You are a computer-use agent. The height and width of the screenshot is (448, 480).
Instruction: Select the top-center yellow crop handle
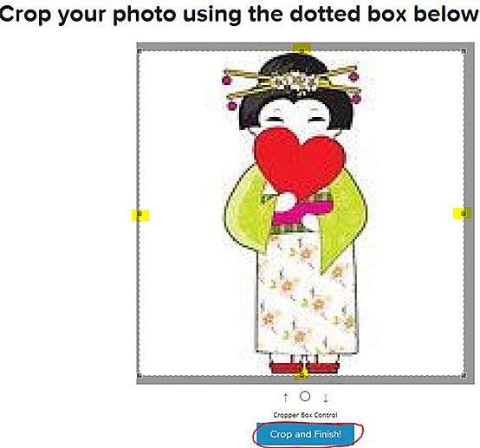pyautogui.click(x=302, y=49)
